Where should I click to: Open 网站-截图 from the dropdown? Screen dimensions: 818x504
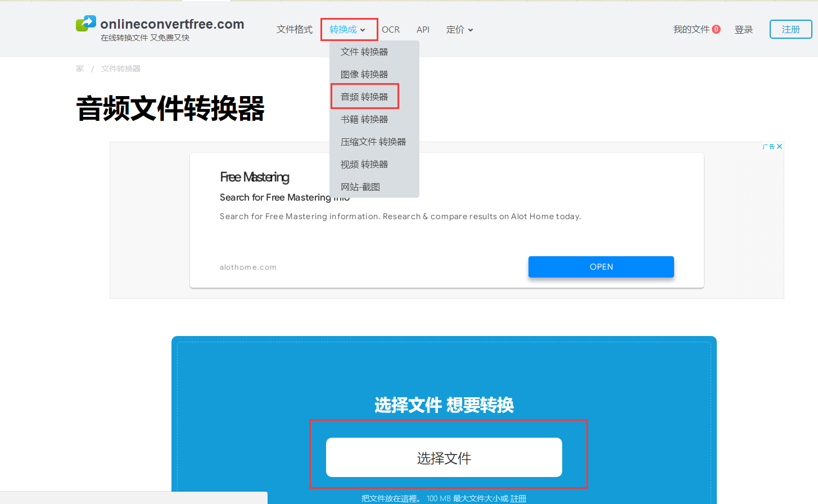pos(360,187)
